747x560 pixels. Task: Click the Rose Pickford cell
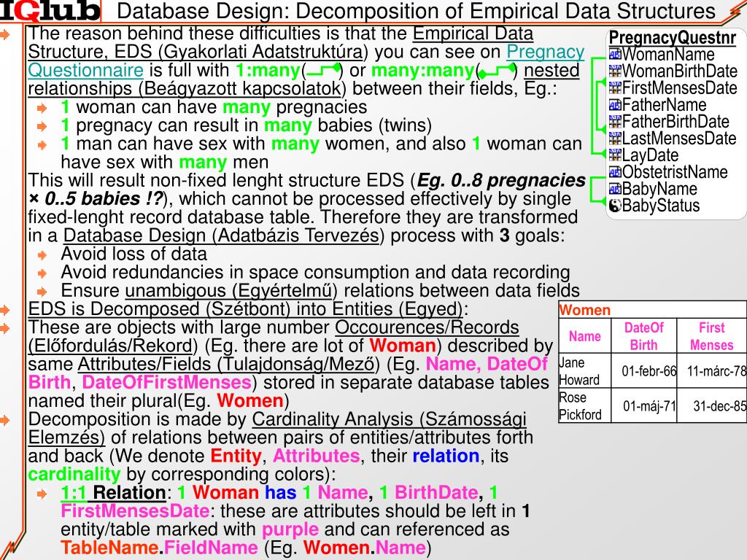[x=584, y=405]
